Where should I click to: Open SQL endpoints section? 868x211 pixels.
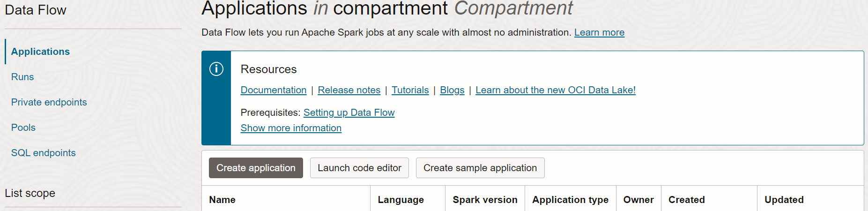44,153
